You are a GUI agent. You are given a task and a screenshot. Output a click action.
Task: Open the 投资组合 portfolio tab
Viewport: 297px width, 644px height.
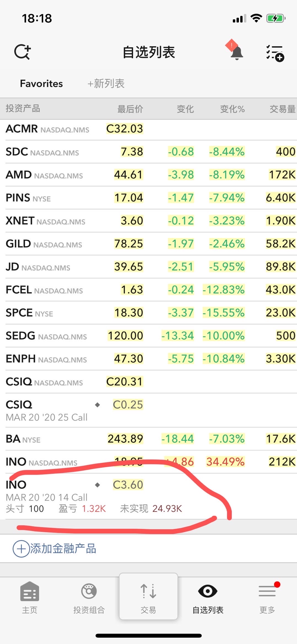[89, 598]
